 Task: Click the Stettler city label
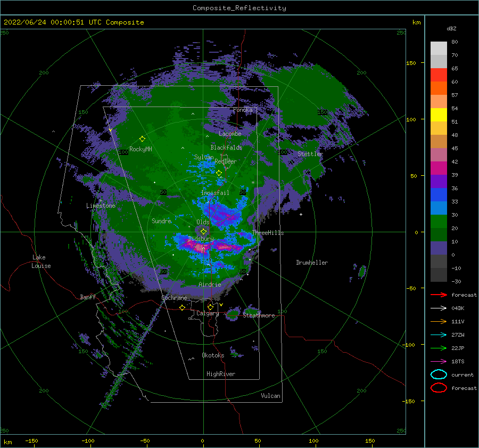(x=310, y=154)
